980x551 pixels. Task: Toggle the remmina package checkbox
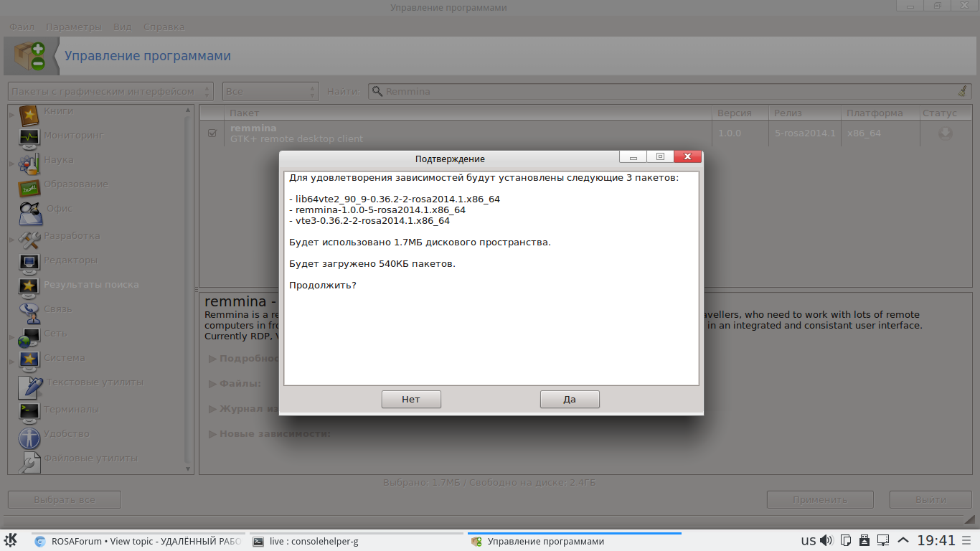pos(212,133)
